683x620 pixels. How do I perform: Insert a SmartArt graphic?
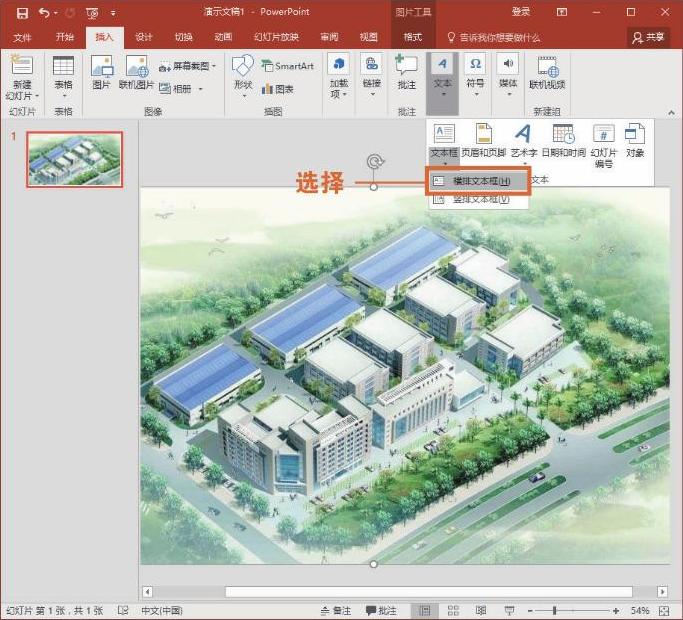(287, 66)
